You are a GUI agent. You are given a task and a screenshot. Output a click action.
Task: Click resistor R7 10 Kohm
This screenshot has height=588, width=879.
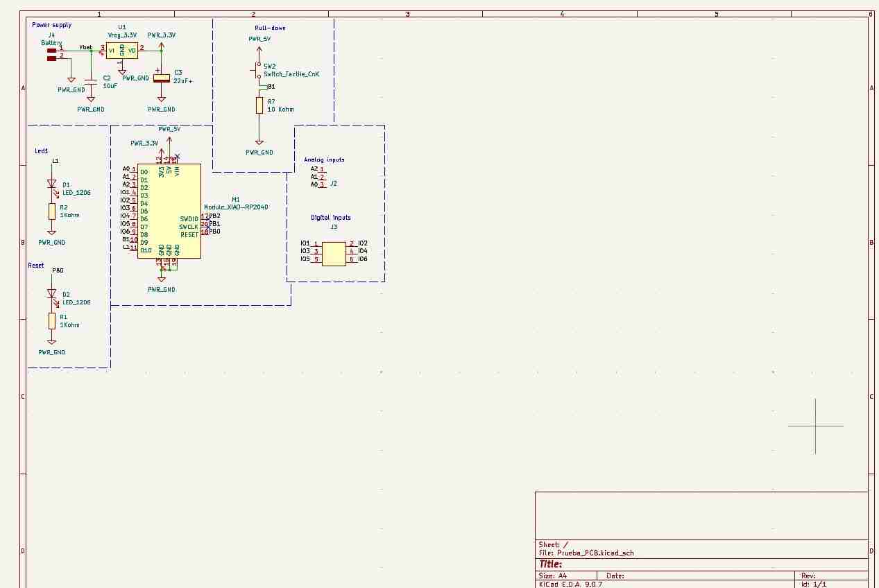point(260,105)
